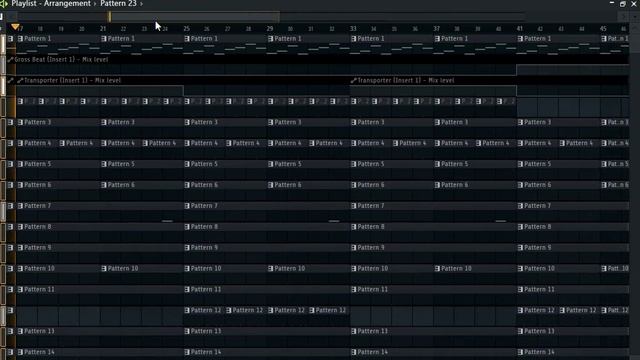The height and width of the screenshot is (360, 640).
Task: Click clip icon of Pattern 8 at bar 41
Action: pos(520,227)
